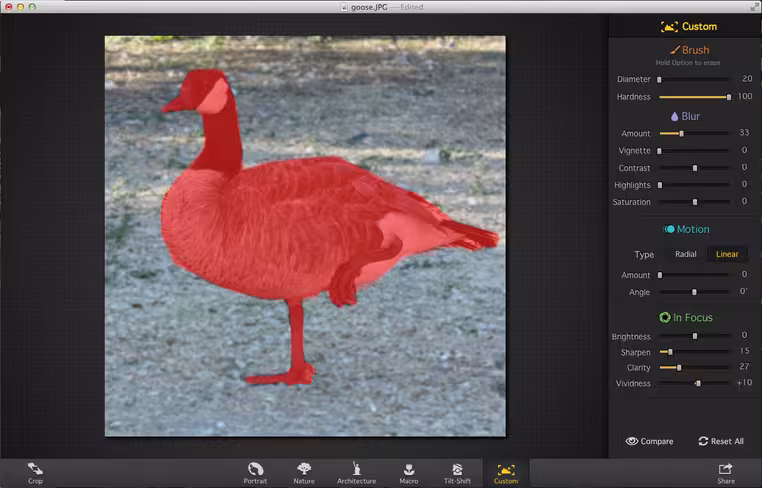The image size is (762, 488).
Task: Click the Brush section heading icon
Action: point(675,50)
